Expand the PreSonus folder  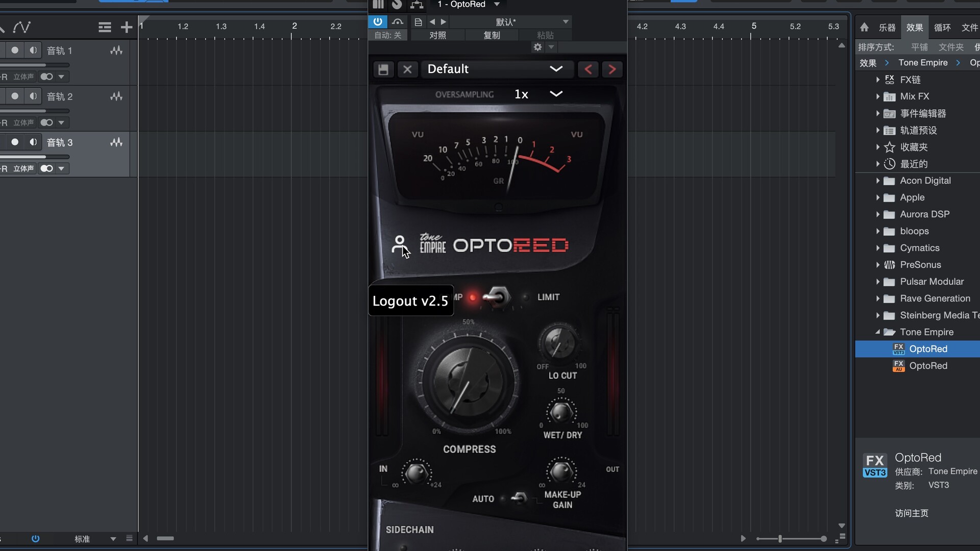point(877,265)
